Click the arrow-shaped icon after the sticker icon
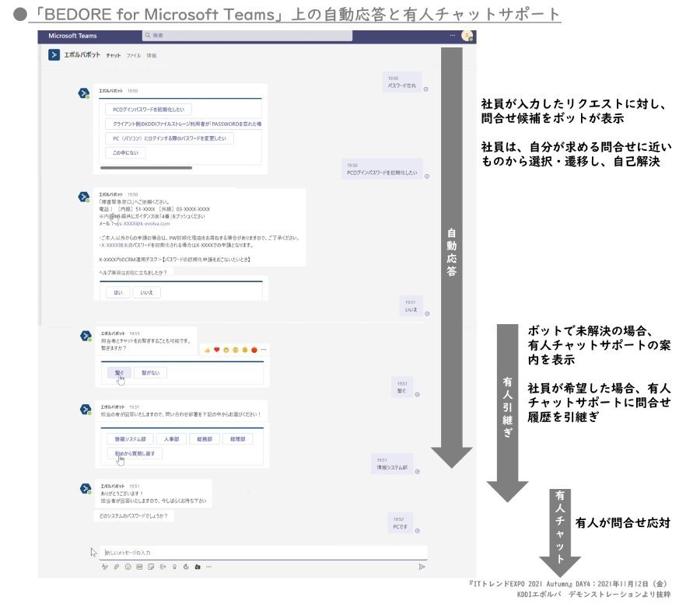Viewport: 700px width, 604px height. pyautogui.click(x=163, y=567)
